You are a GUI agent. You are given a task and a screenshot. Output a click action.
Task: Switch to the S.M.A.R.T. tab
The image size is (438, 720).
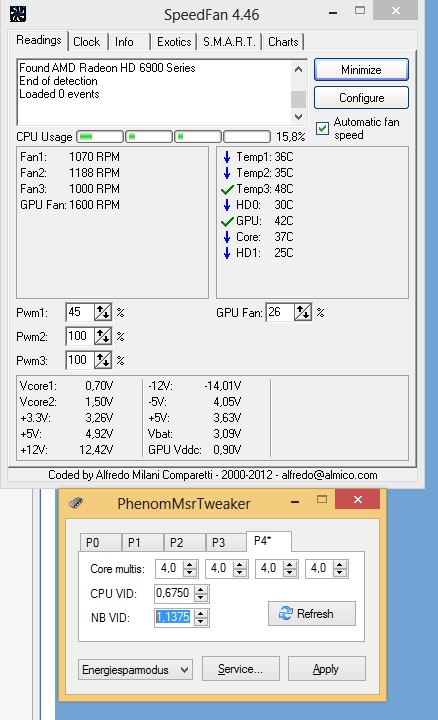coord(229,42)
